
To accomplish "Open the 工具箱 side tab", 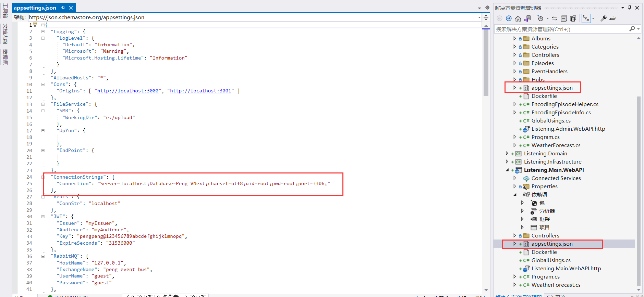I will [x=5, y=11].
